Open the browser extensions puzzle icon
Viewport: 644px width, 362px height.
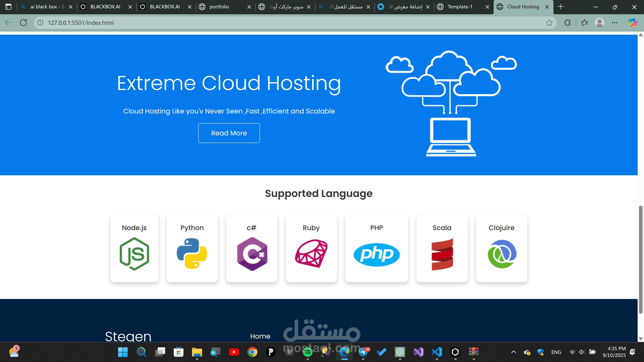(x=568, y=23)
